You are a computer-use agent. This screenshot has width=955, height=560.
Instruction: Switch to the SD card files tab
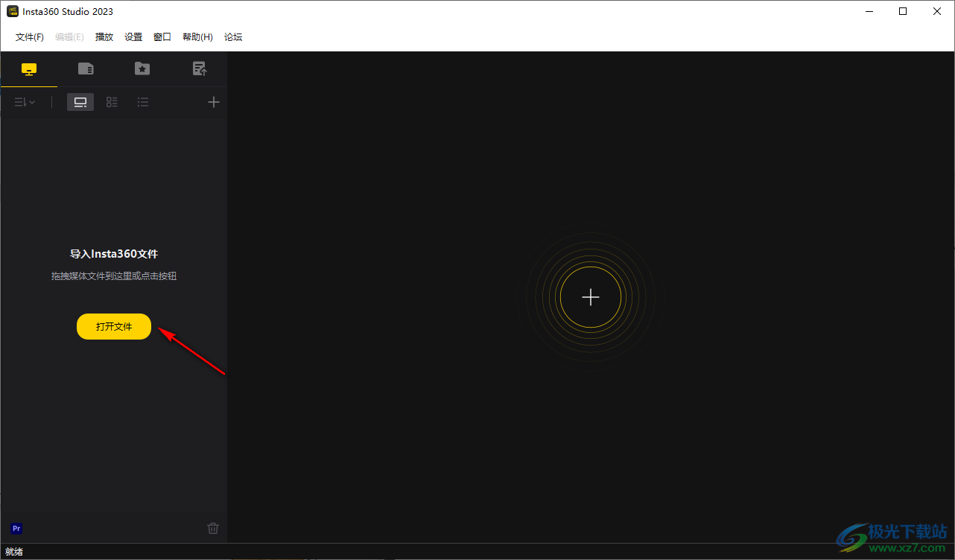(86, 69)
